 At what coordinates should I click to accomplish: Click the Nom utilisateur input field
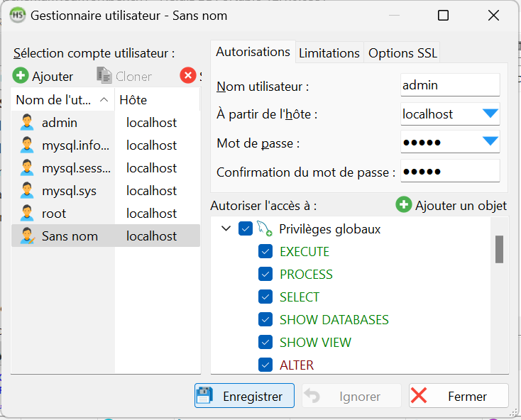click(450, 85)
